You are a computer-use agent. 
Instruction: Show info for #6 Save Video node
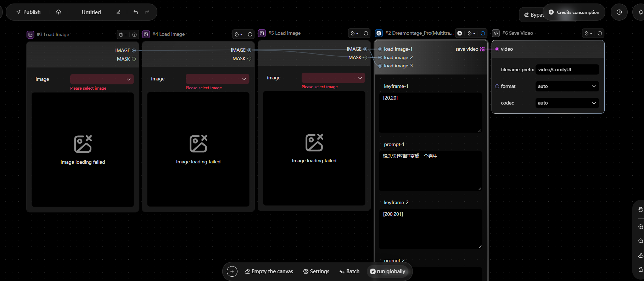[x=600, y=33]
